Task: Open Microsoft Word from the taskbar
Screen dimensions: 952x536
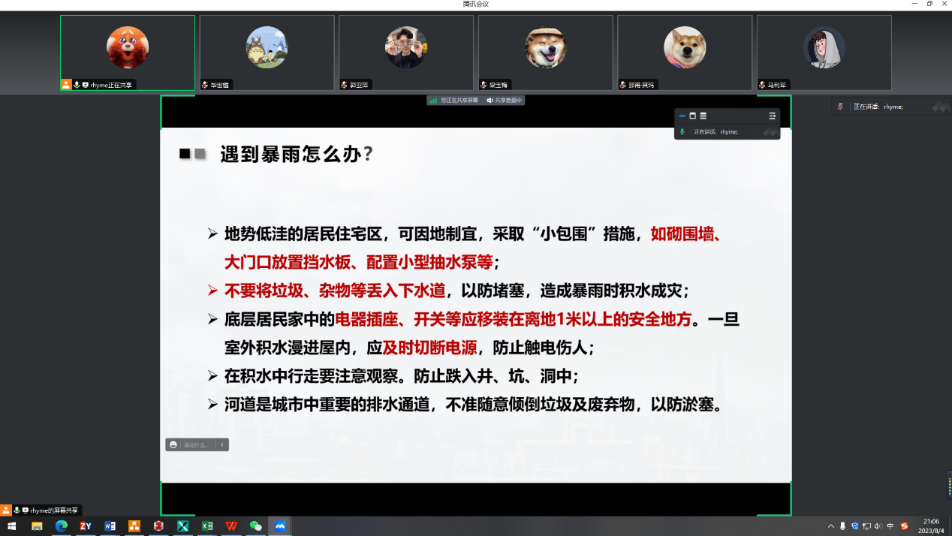Action: (109, 526)
